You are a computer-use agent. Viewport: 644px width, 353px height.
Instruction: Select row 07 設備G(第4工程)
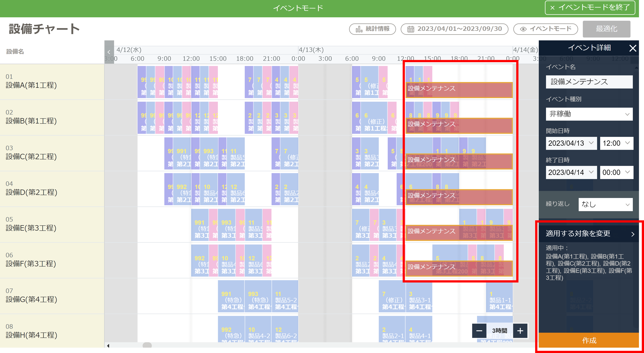52,296
